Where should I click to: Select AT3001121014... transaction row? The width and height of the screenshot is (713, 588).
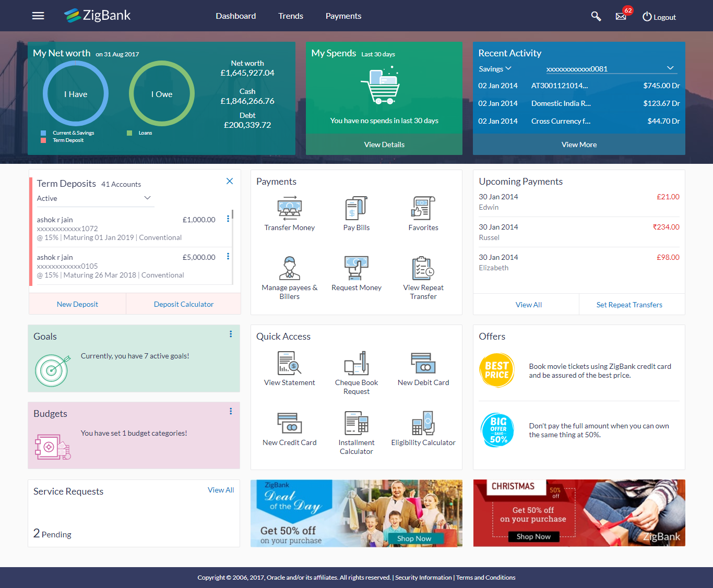click(x=579, y=86)
